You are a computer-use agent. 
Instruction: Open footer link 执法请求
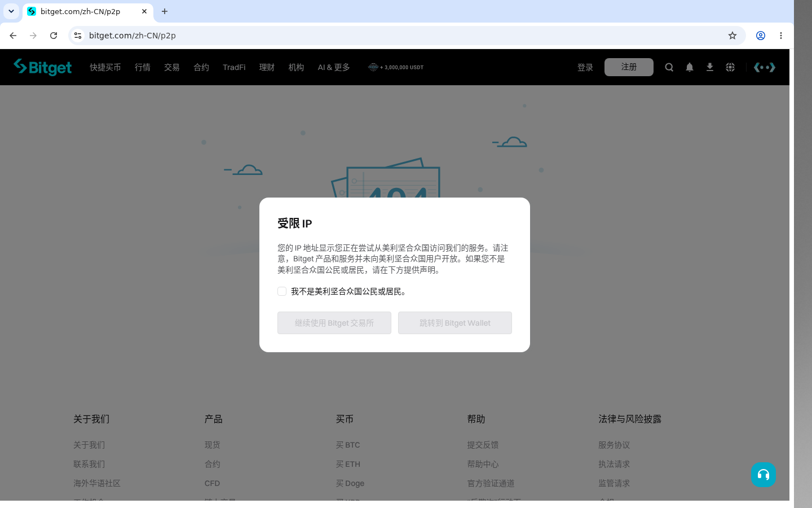click(x=614, y=464)
